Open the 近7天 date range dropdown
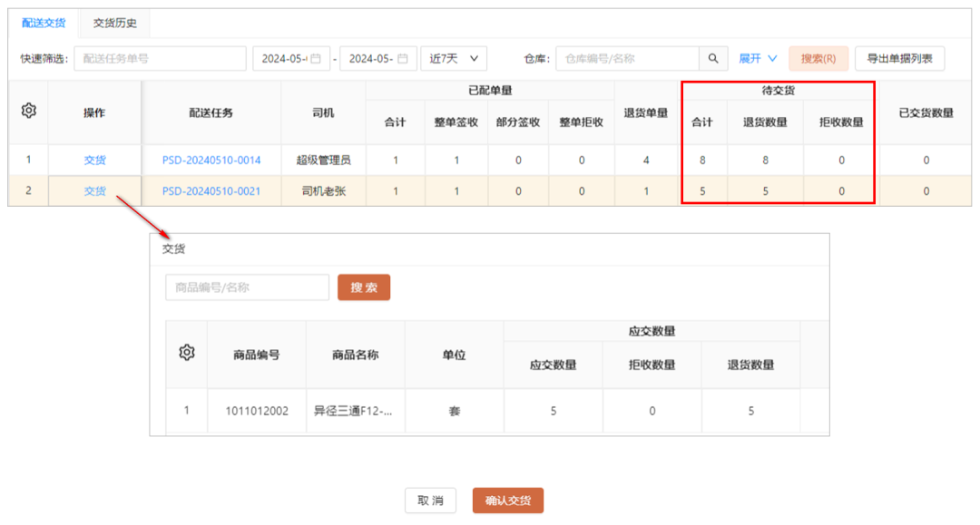Viewport: 980px width, 525px height. click(454, 59)
